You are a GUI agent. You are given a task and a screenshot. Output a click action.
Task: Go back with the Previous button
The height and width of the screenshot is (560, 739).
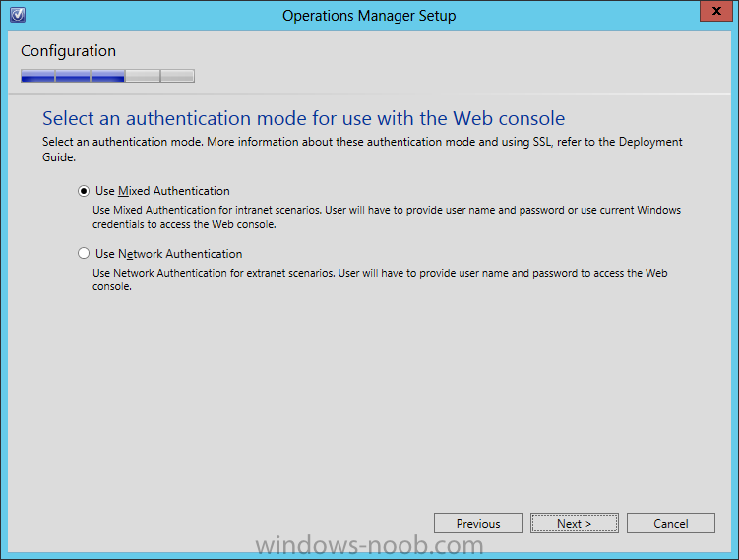[478, 524]
